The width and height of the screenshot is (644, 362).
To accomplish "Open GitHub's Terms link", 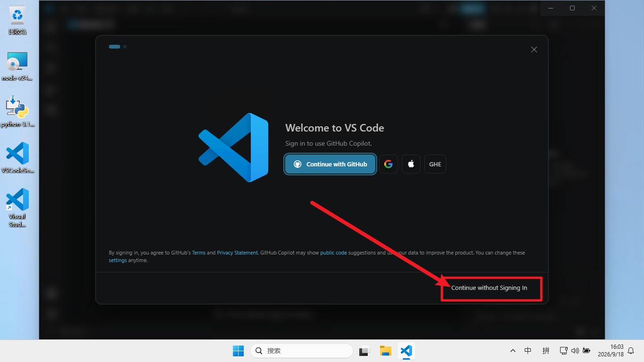I will [x=198, y=253].
